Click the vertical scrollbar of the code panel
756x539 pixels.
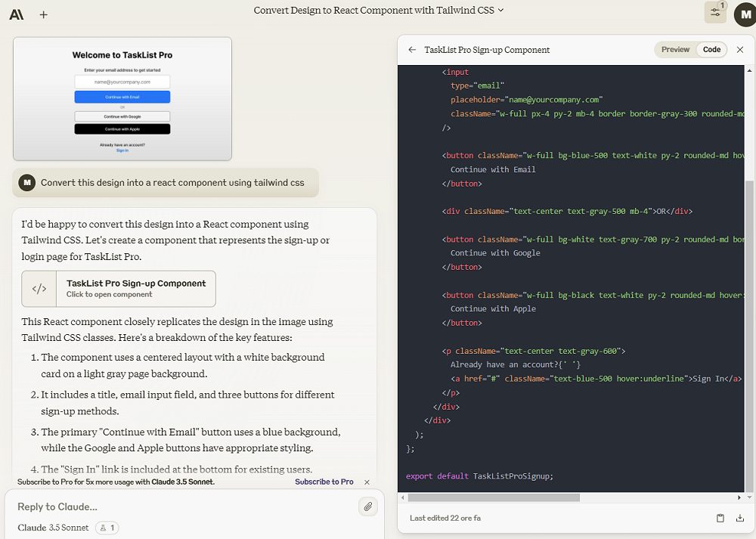pos(749,335)
